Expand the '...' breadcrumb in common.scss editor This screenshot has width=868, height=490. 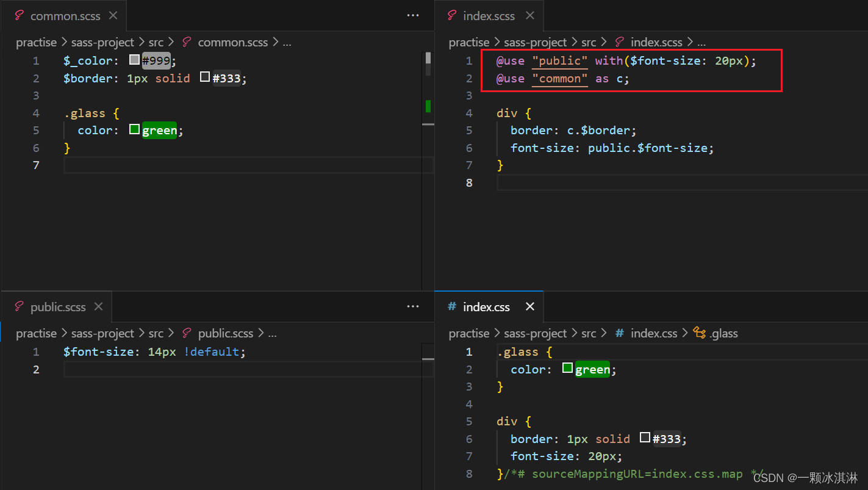(287, 43)
